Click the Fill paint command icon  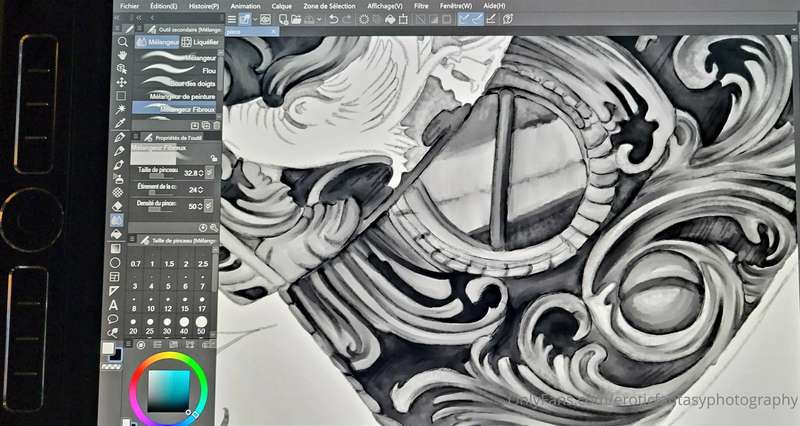390,19
